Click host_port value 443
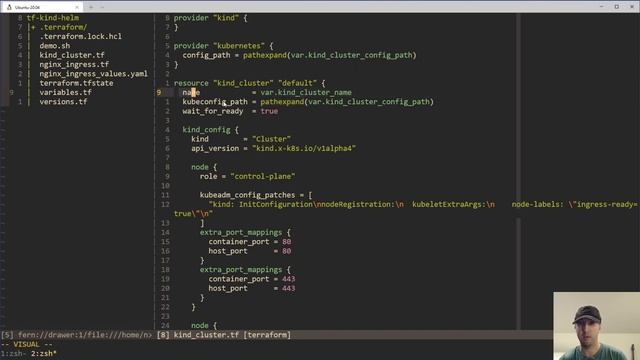This screenshot has height=360, width=640. coord(288,288)
